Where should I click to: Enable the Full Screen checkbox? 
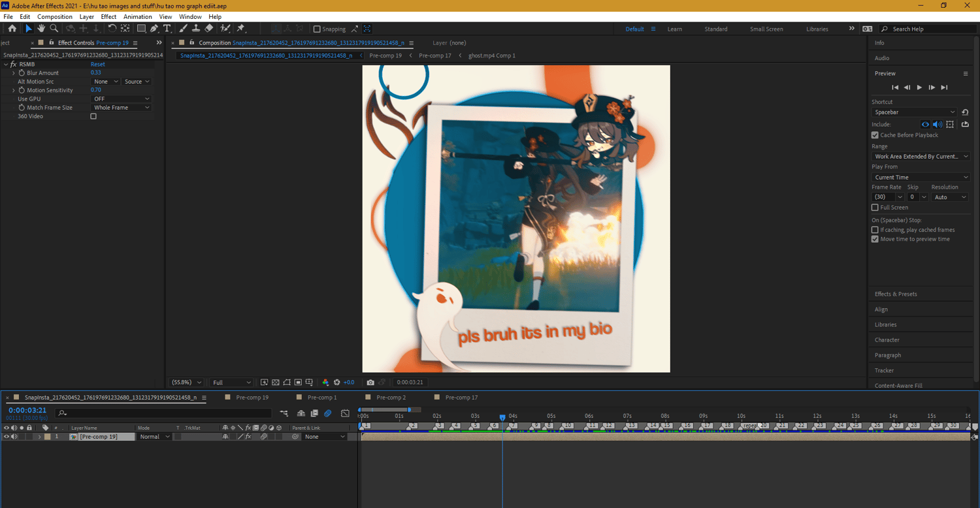pyautogui.click(x=875, y=208)
